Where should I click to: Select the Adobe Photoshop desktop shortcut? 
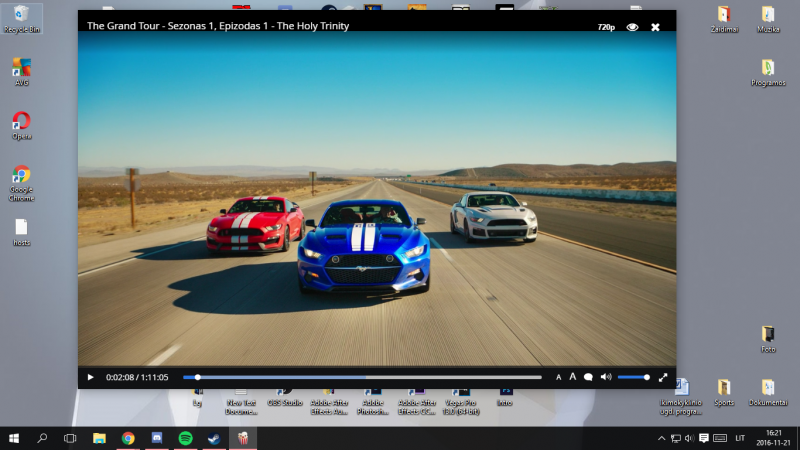coord(373,402)
